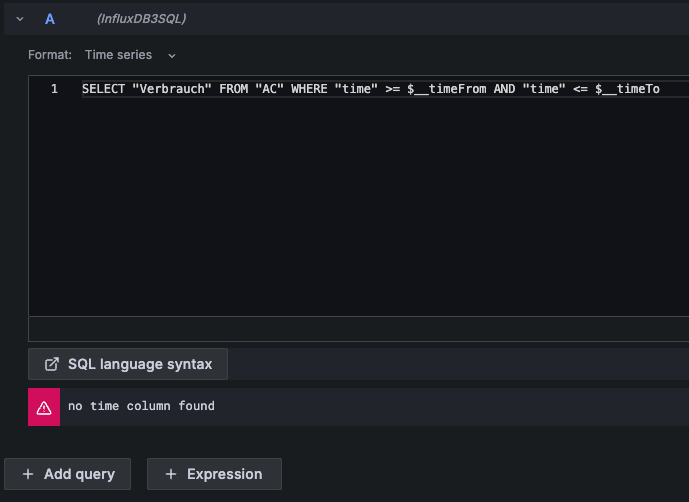Click the InfluxDB3SQL data source label

[141, 19]
